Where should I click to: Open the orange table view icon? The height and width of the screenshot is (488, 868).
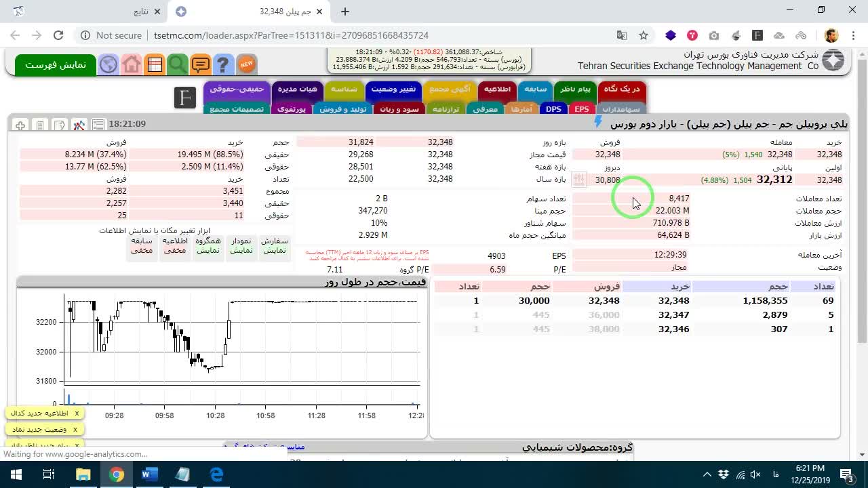155,64
